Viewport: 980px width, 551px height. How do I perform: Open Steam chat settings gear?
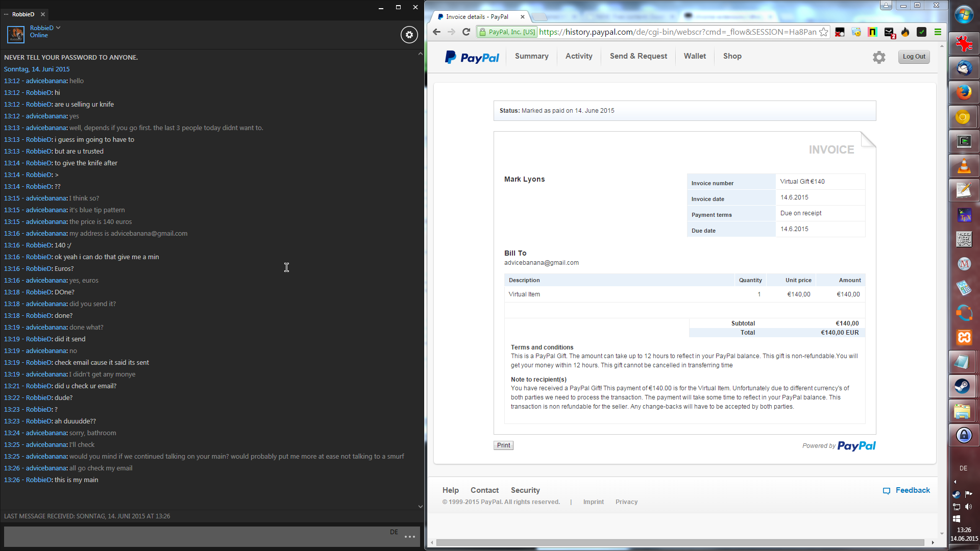409,35
